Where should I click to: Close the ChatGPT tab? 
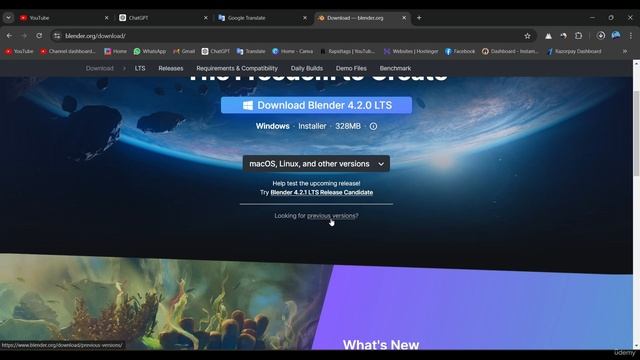[206, 18]
